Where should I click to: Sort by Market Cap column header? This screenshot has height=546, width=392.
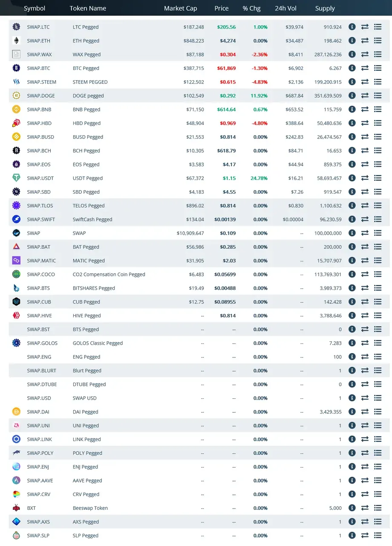point(181,8)
